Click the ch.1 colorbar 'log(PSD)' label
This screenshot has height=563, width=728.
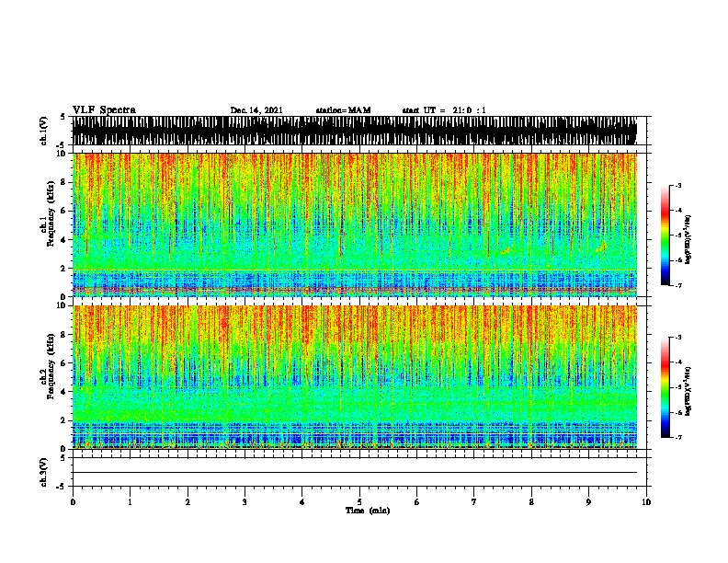click(688, 240)
